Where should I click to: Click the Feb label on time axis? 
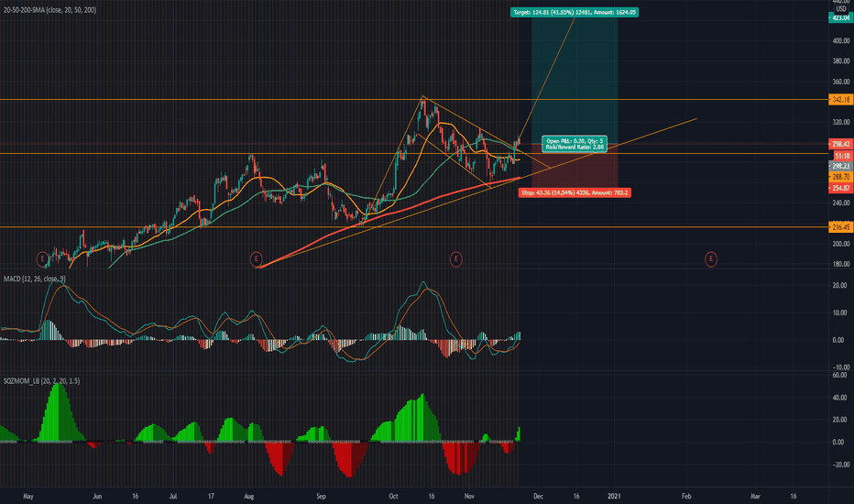pyautogui.click(x=686, y=497)
